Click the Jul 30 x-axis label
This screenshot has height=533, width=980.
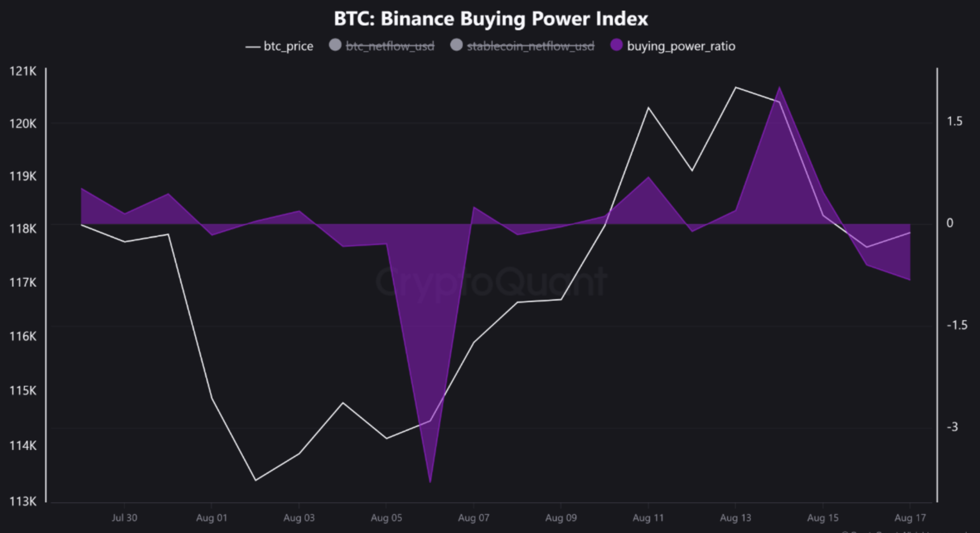click(125, 518)
